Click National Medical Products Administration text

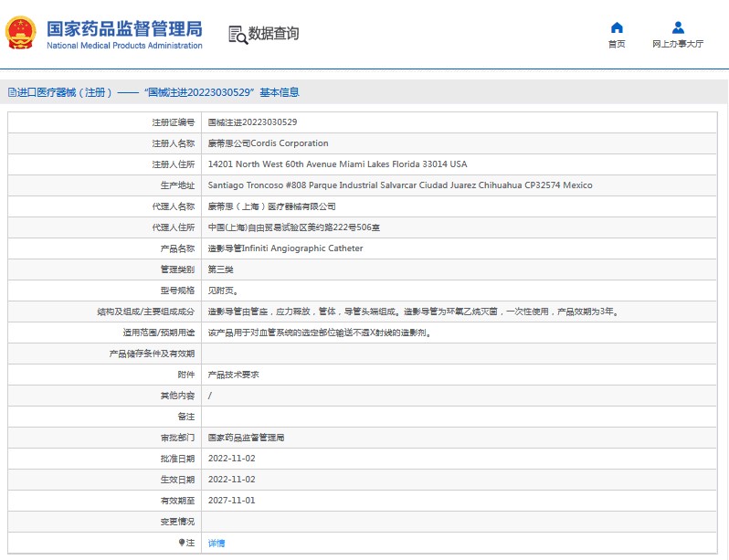pos(124,46)
